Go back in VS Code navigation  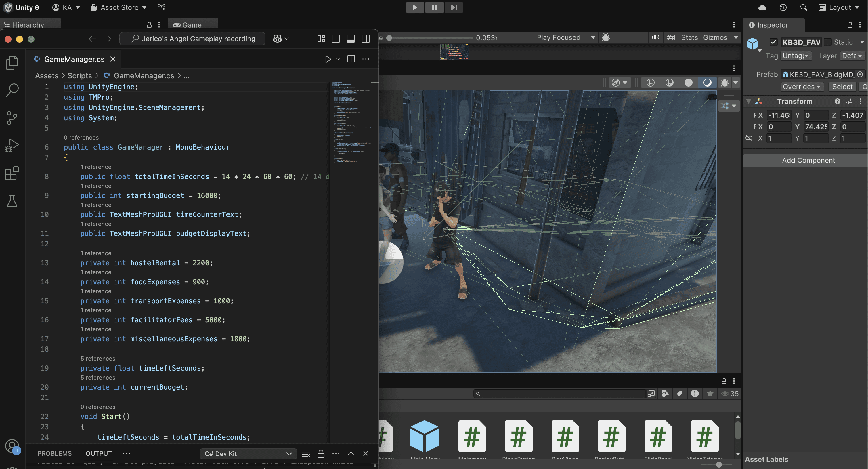tap(92, 39)
